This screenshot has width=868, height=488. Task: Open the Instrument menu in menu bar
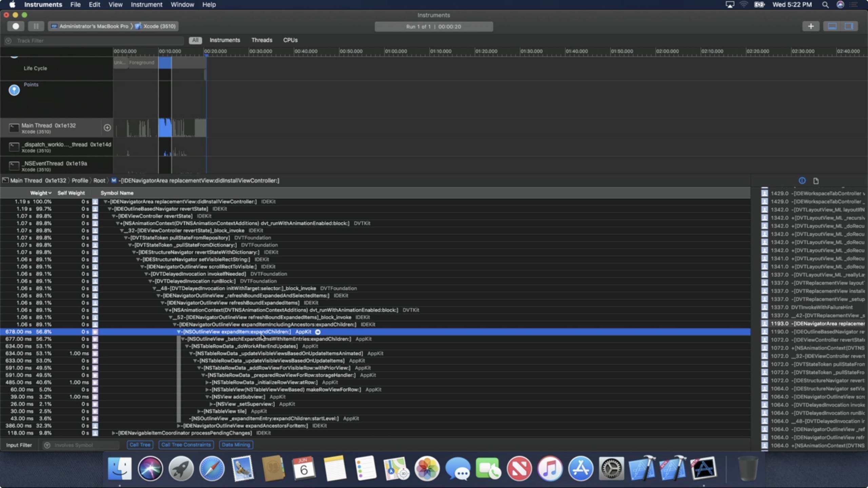click(146, 5)
